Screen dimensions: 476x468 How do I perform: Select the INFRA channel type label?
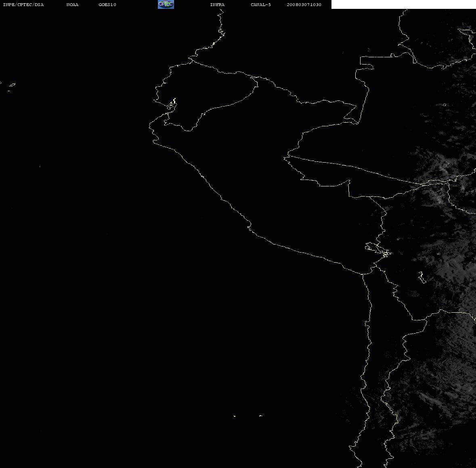[217, 4]
